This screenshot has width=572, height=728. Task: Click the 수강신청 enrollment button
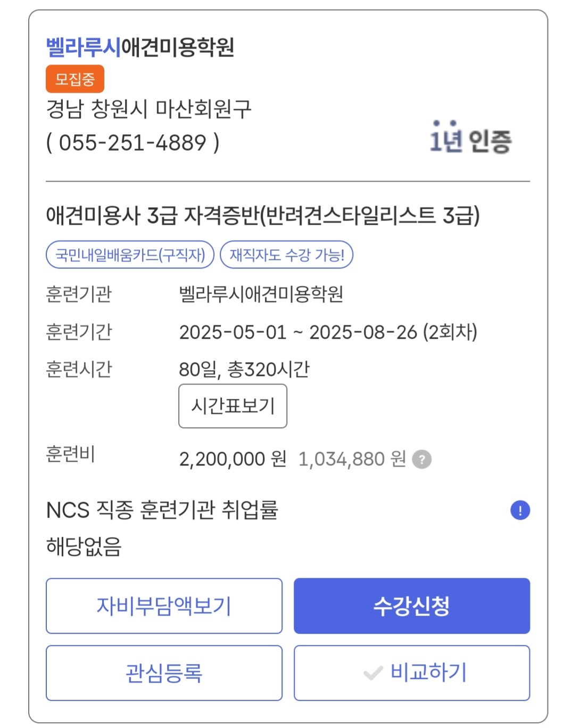(412, 606)
